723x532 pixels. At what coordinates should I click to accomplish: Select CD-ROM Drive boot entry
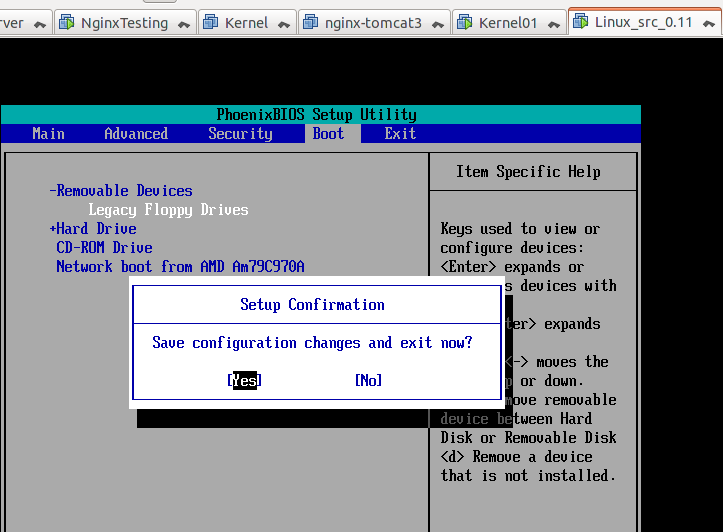coord(104,248)
